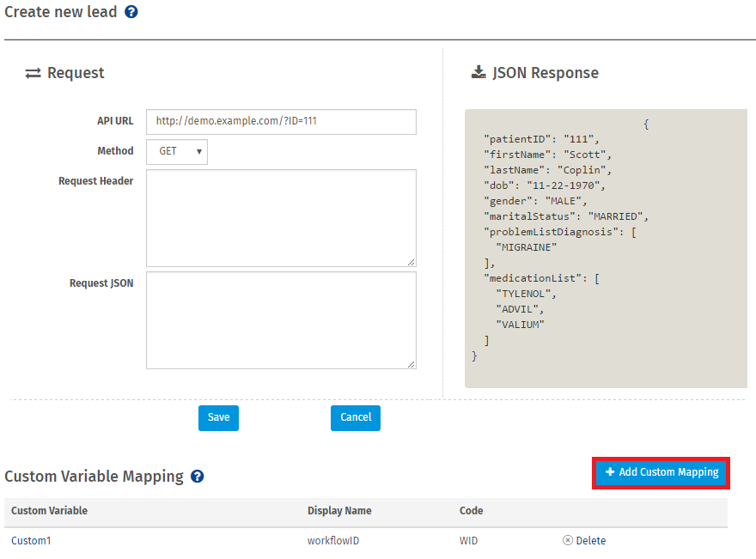Click the help icon next to Custom Variable Mapping

[x=197, y=477]
